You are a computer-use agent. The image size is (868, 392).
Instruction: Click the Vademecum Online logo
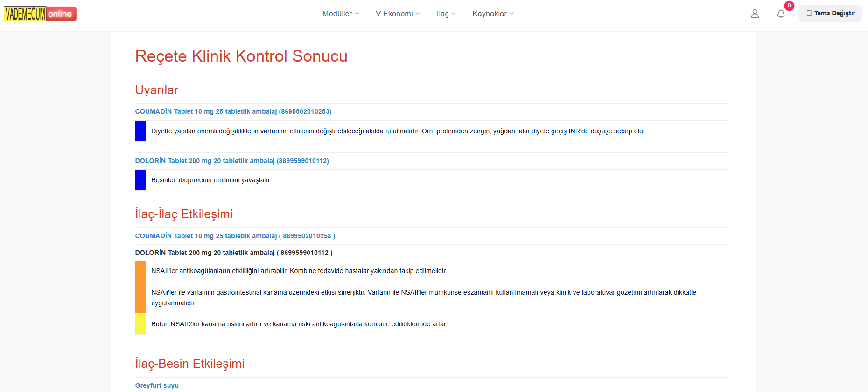pos(40,14)
